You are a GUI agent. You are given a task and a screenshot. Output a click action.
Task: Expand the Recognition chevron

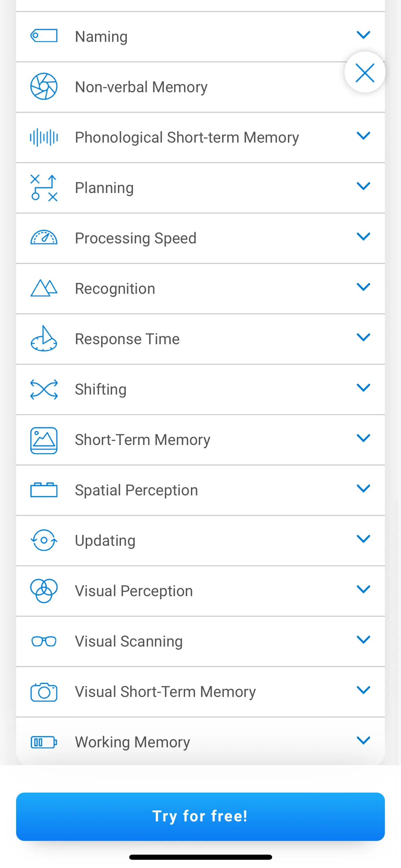coord(363,287)
